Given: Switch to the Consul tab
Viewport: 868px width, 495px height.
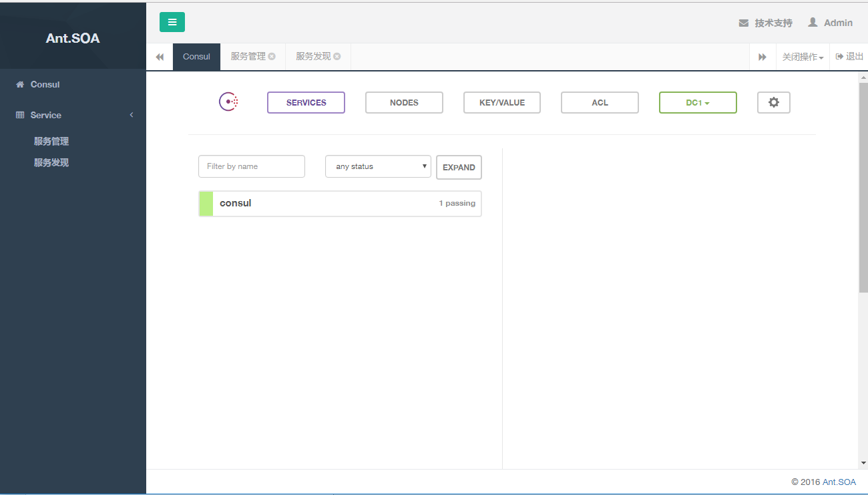Looking at the screenshot, I should [x=196, y=57].
